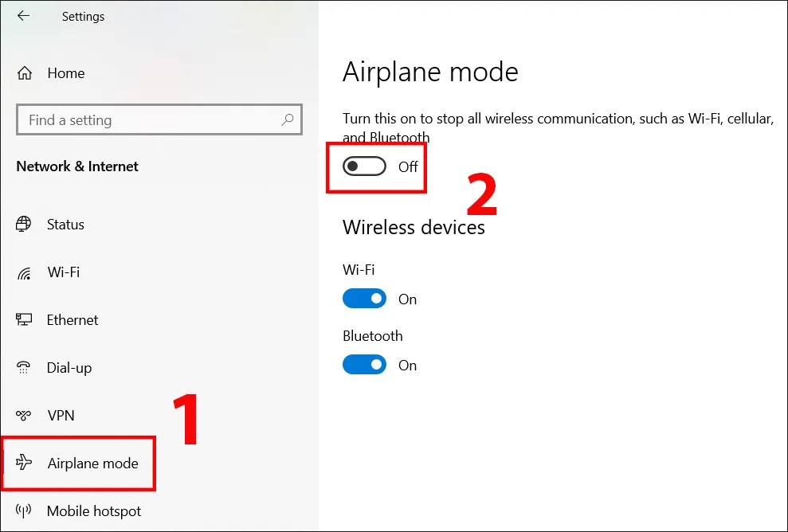Image resolution: width=788 pixels, height=532 pixels.
Task: Click the magnifier in the search box
Action: (287, 119)
